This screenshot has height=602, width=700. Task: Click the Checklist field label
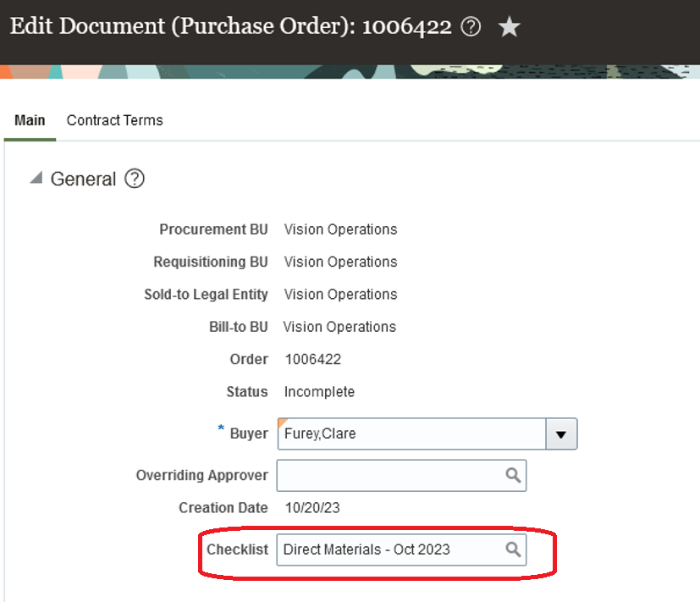click(238, 550)
